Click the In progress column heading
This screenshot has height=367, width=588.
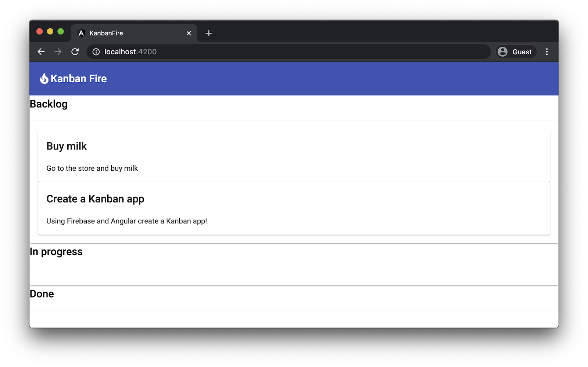(56, 252)
